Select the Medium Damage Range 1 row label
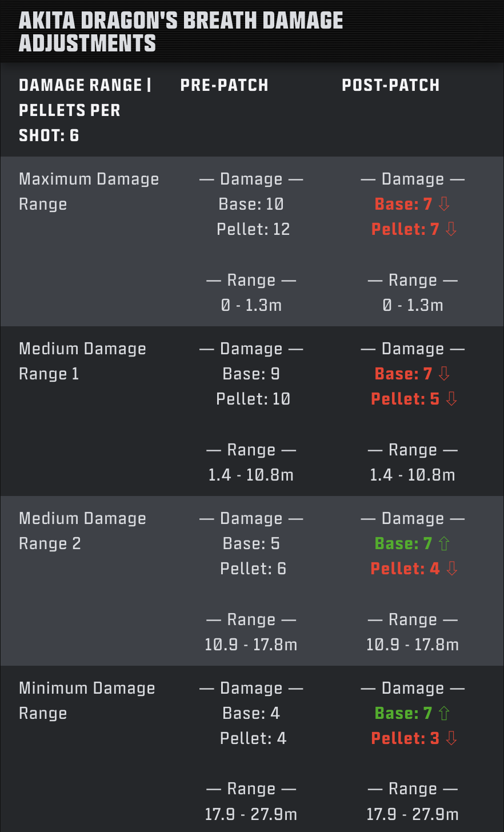 [82, 361]
